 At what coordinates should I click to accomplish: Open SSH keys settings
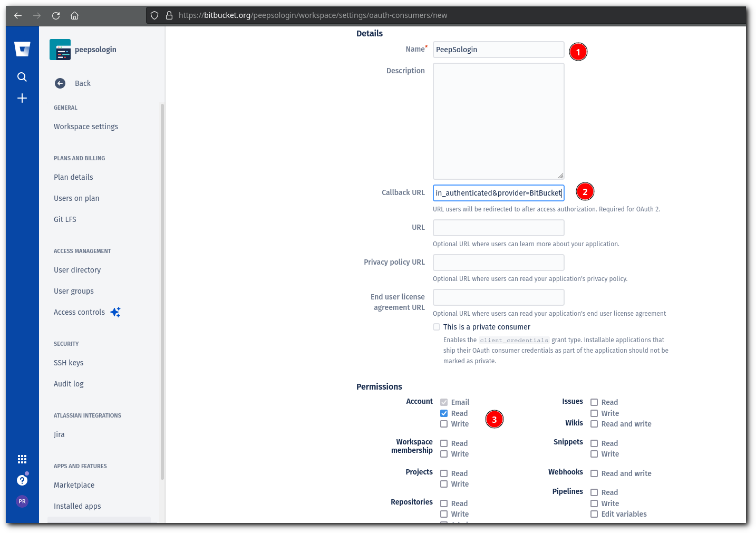(x=69, y=363)
